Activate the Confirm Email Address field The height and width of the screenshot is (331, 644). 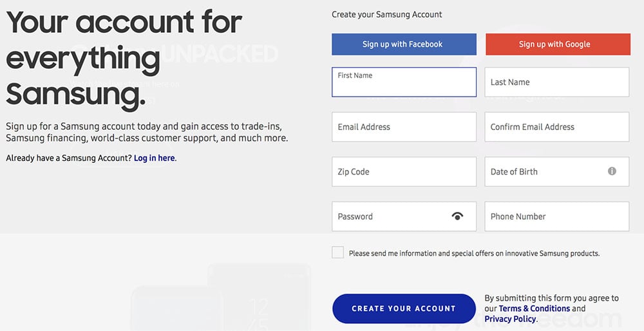557,127
